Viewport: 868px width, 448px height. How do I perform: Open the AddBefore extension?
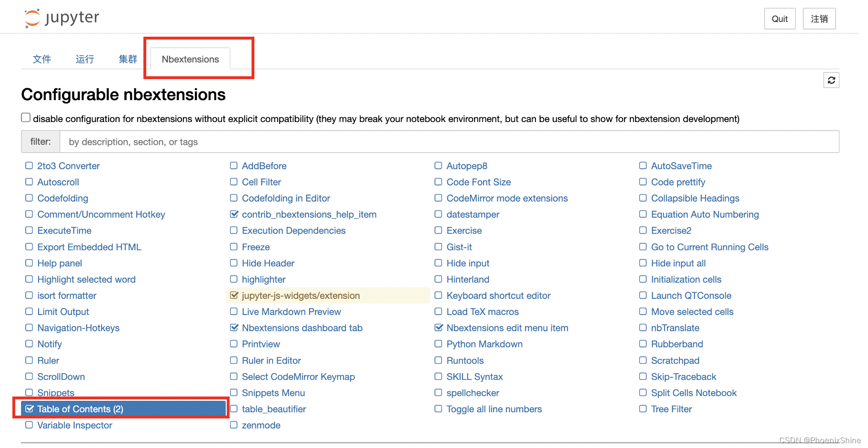264,166
